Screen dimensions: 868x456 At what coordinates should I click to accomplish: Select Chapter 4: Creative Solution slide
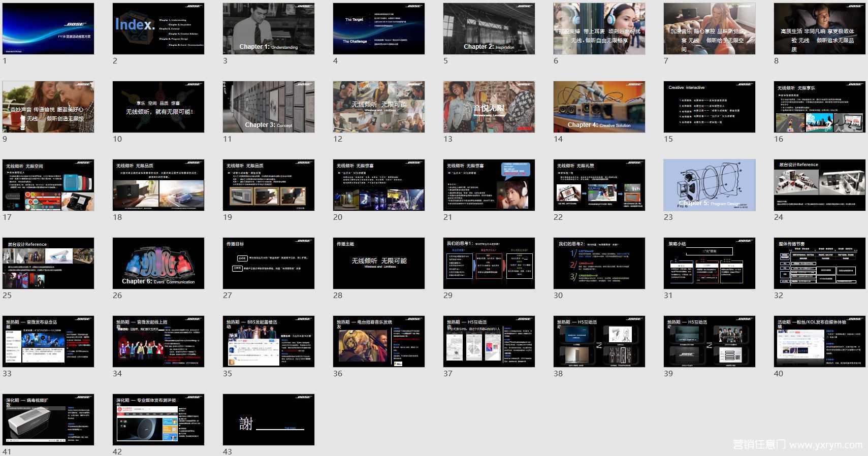click(599, 107)
